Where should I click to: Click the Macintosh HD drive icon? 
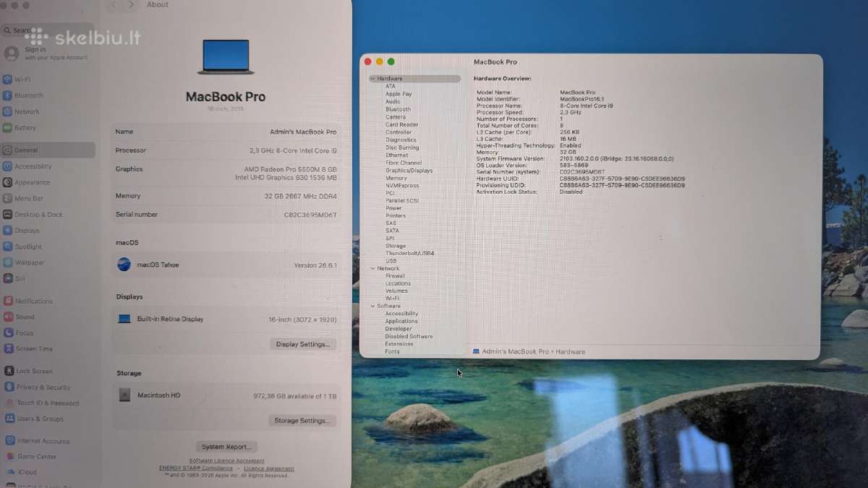click(x=124, y=395)
